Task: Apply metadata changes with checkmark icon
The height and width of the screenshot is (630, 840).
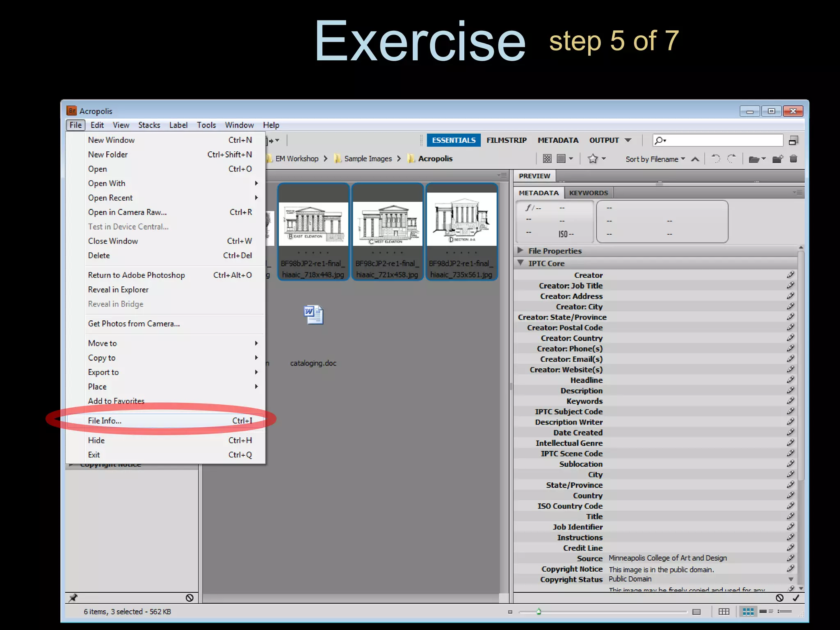Action: click(796, 598)
